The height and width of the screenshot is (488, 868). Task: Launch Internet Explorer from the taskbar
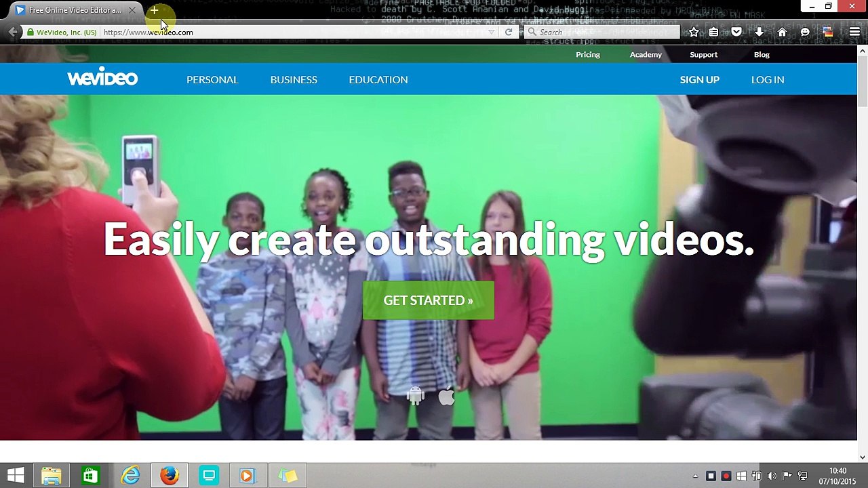[x=130, y=476]
